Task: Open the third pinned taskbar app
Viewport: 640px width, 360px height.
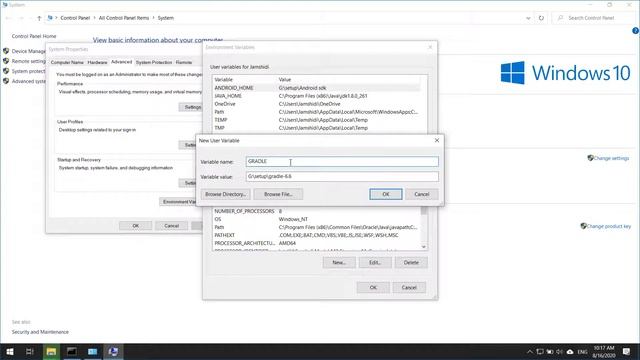Action: click(x=93, y=351)
